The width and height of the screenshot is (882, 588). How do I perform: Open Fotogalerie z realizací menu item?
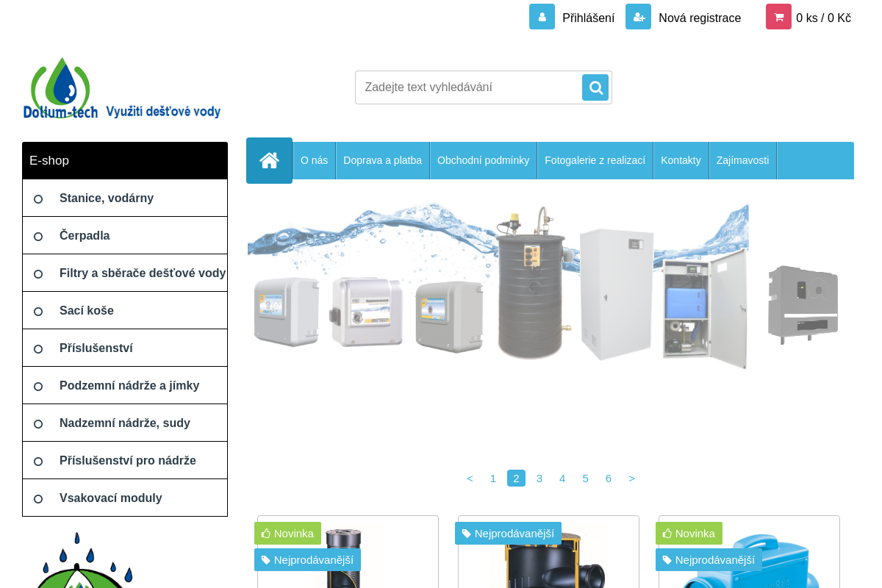pos(595,160)
